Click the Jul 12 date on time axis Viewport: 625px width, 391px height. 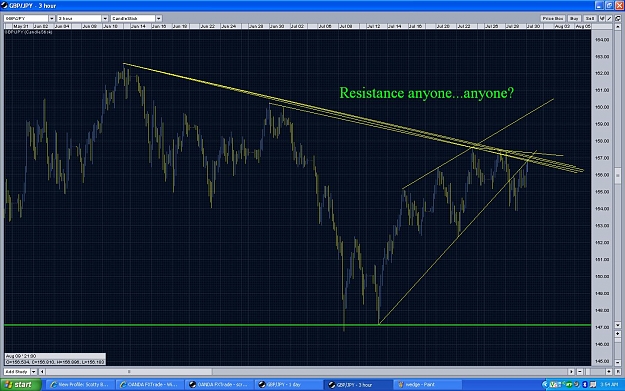click(x=373, y=26)
